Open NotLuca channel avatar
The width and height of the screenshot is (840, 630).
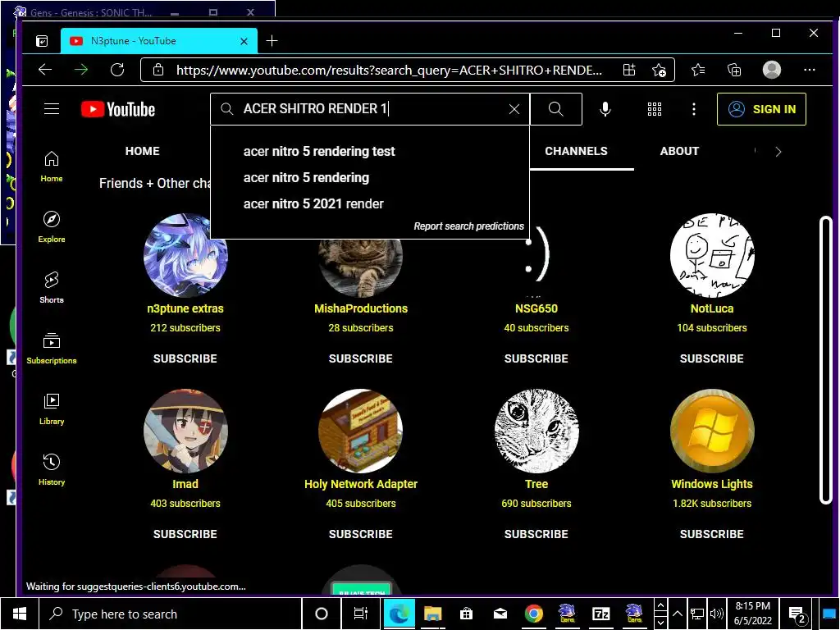pyautogui.click(x=712, y=256)
